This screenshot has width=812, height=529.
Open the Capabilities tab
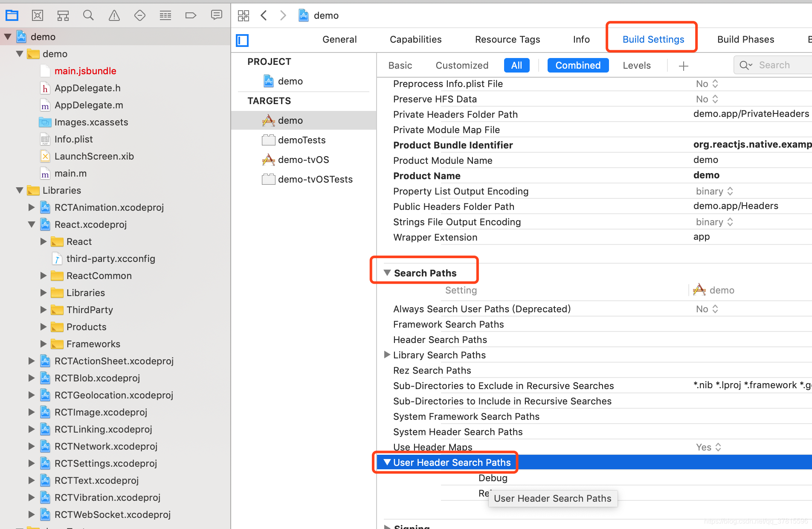coord(415,39)
